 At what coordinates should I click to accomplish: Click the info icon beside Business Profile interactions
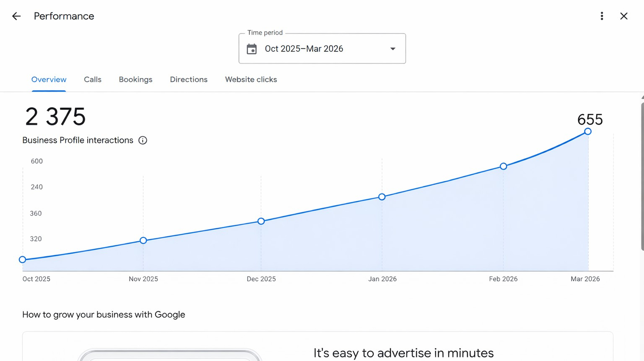pos(143,140)
